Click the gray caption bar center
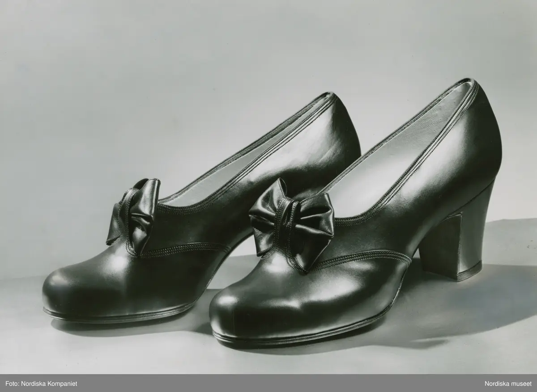Image resolution: width=537 pixels, height=392 pixels. pyautogui.click(x=268, y=383)
